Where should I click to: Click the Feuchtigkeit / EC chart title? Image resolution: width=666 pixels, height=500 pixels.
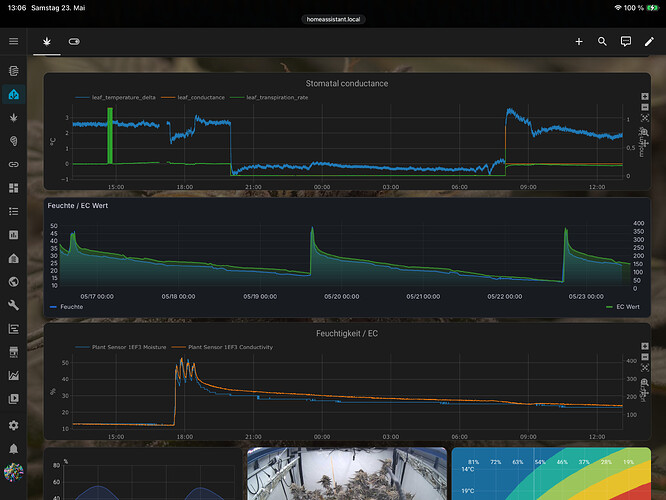[x=347, y=333]
